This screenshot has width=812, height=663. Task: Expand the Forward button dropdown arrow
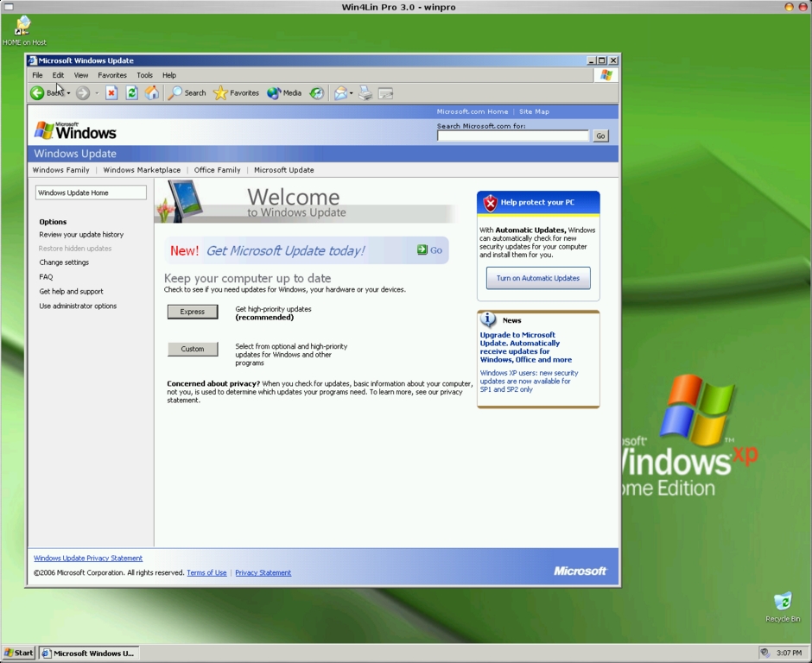[x=96, y=93]
